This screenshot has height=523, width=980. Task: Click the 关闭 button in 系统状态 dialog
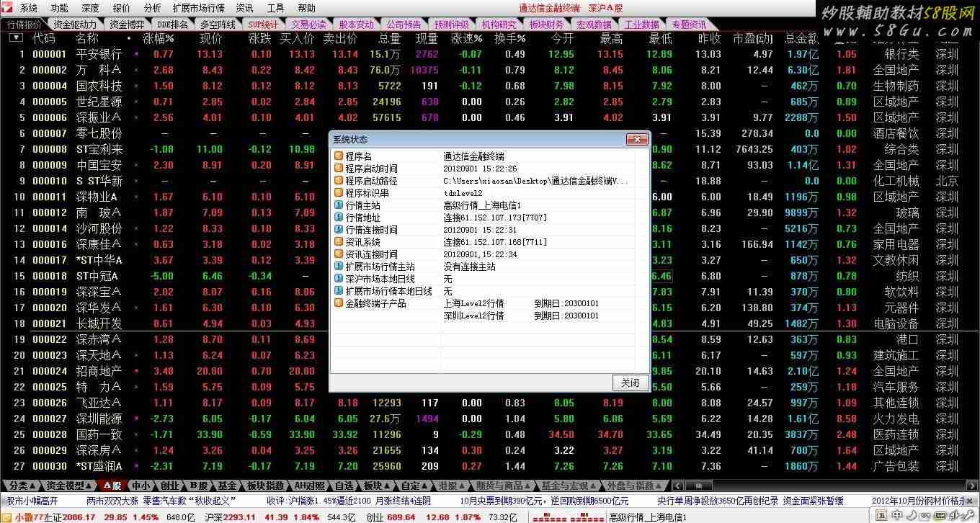point(630,383)
